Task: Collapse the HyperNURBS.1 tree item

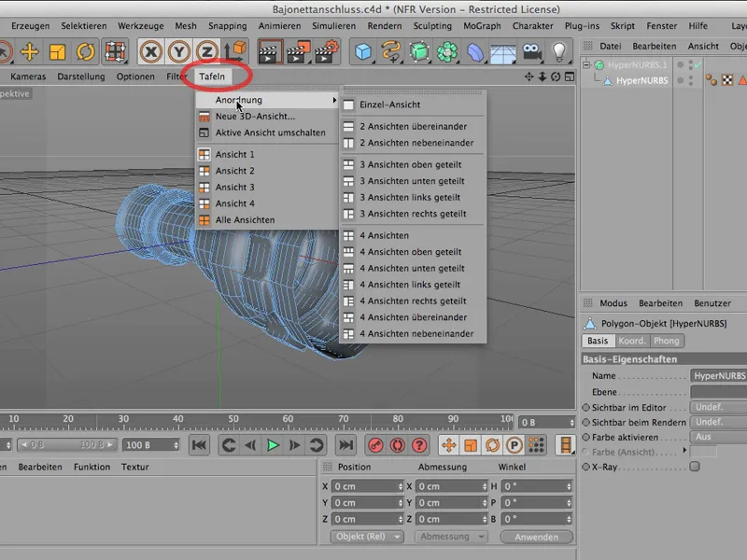Action: point(586,65)
